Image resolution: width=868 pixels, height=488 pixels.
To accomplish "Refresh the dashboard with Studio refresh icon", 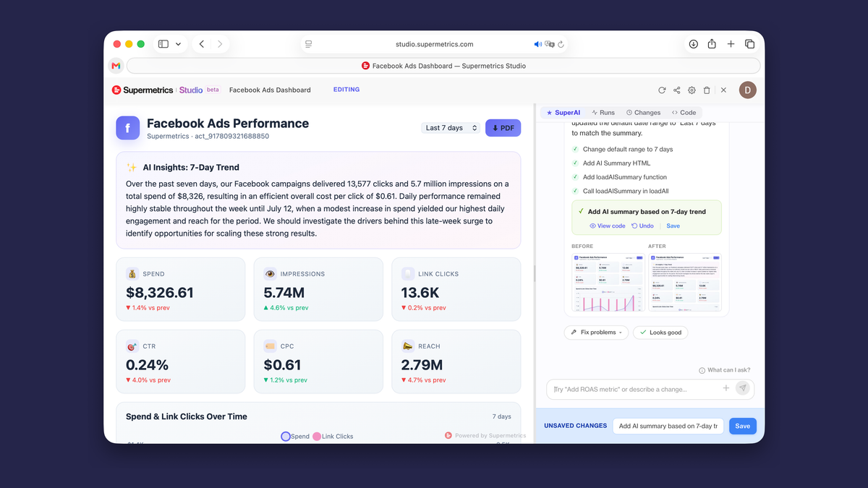I will point(662,90).
